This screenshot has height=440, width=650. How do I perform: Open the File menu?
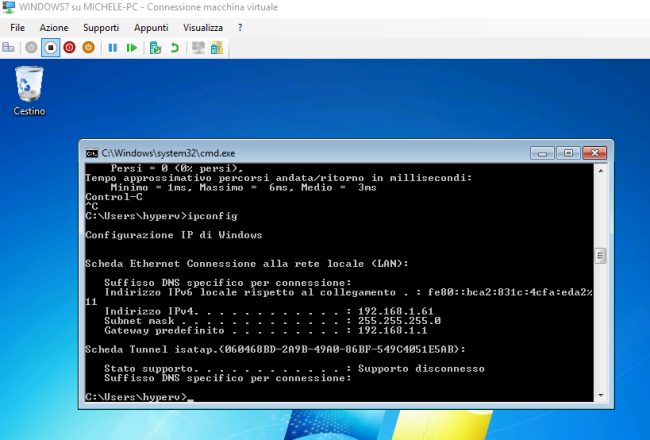(17, 27)
